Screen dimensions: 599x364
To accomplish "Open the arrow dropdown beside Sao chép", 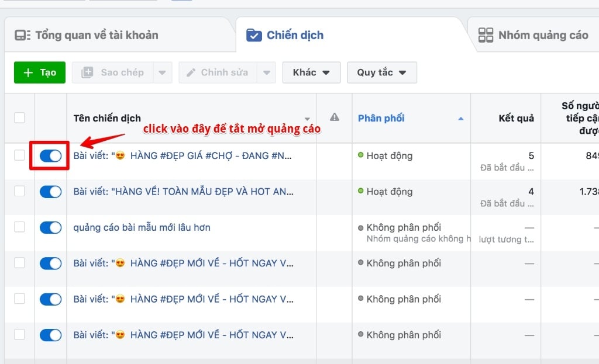I will (x=163, y=72).
